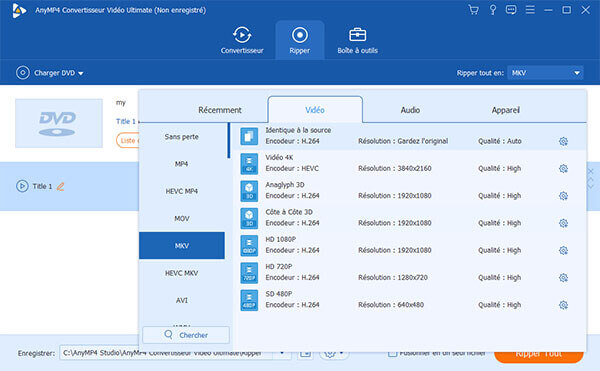This screenshot has width=600, height=371.
Task: Select the Appareil format tab
Action: click(505, 110)
